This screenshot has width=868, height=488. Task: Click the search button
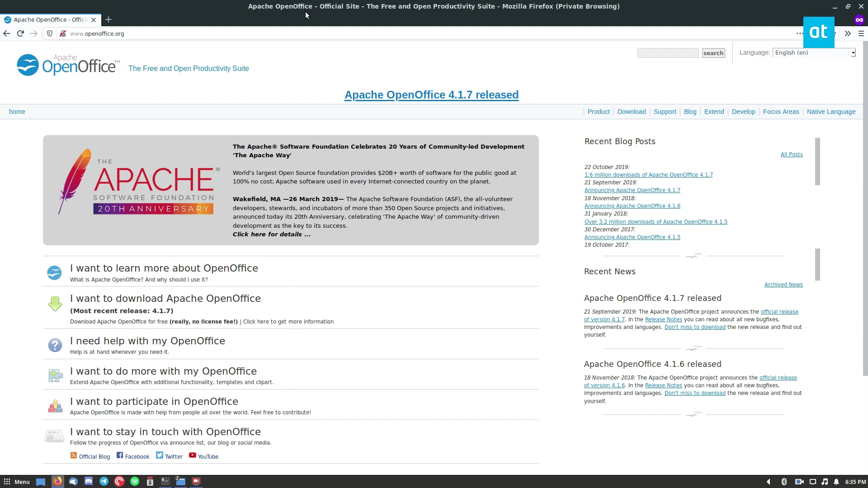[x=713, y=52]
